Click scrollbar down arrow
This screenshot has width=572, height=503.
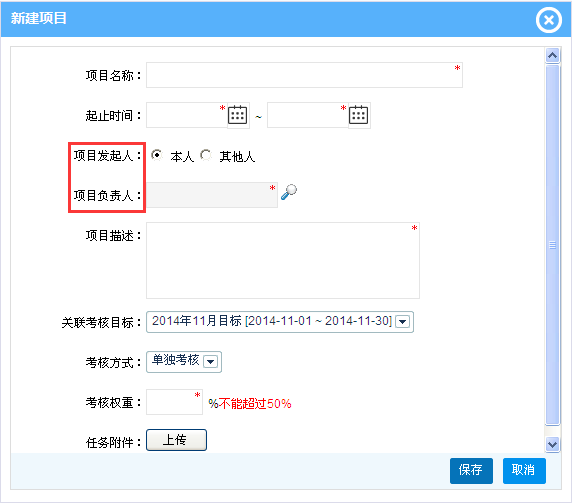[553, 445]
